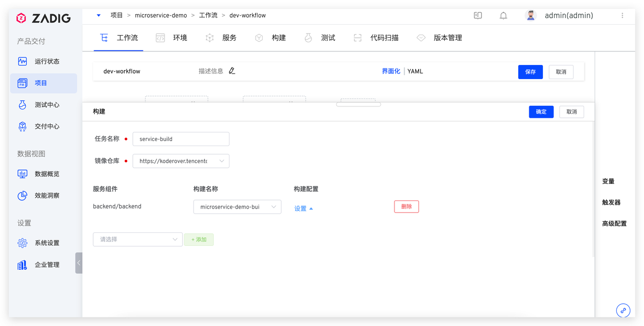Screen dimensions: 644x326
Task: Open the 构建名称 dropdown for backend
Action: [237, 207]
